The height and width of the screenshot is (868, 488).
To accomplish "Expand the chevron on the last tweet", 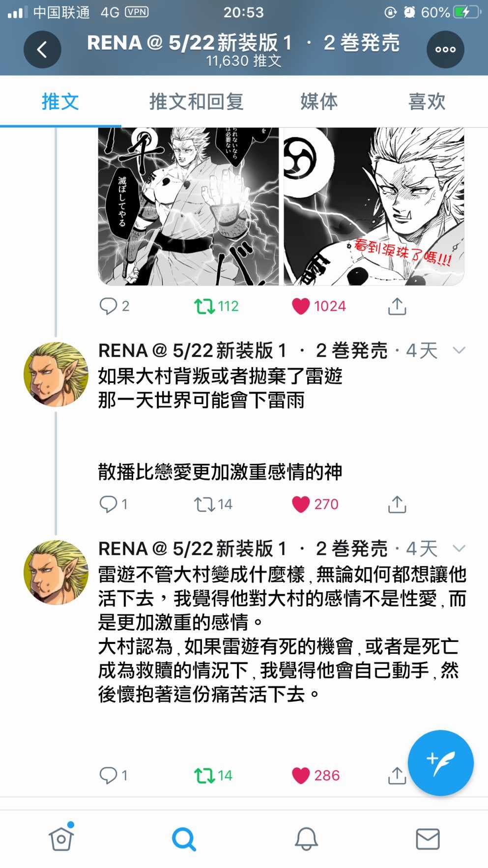I will click(459, 548).
